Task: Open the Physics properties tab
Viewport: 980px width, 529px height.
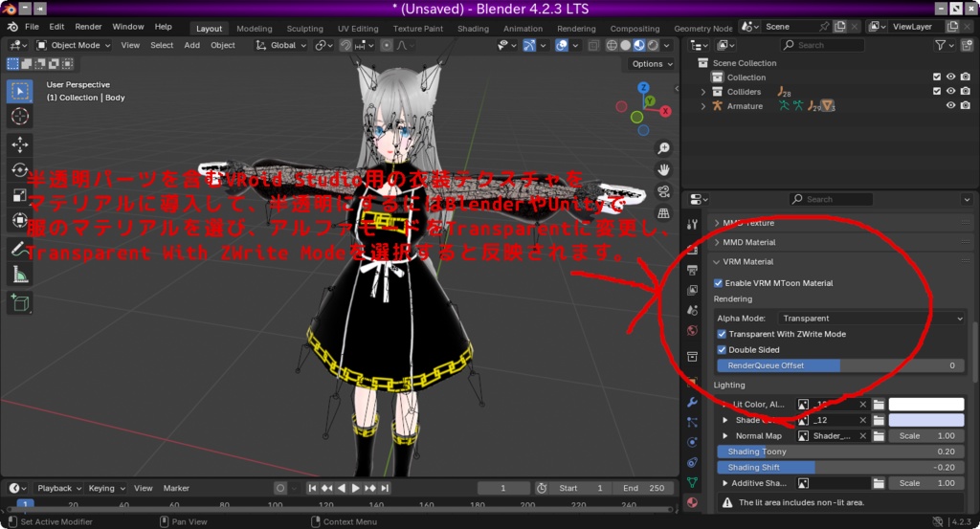Action: (x=692, y=442)
